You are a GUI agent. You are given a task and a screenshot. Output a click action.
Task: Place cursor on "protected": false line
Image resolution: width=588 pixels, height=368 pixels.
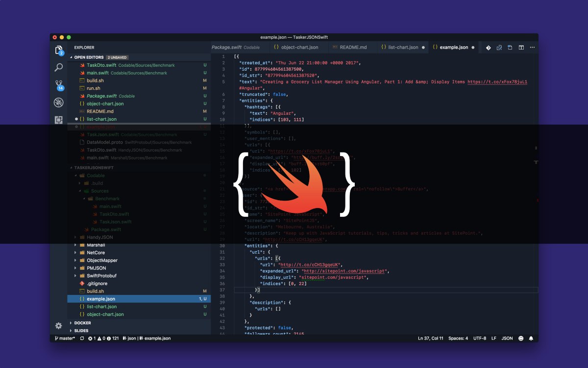(x=269, y=328)
